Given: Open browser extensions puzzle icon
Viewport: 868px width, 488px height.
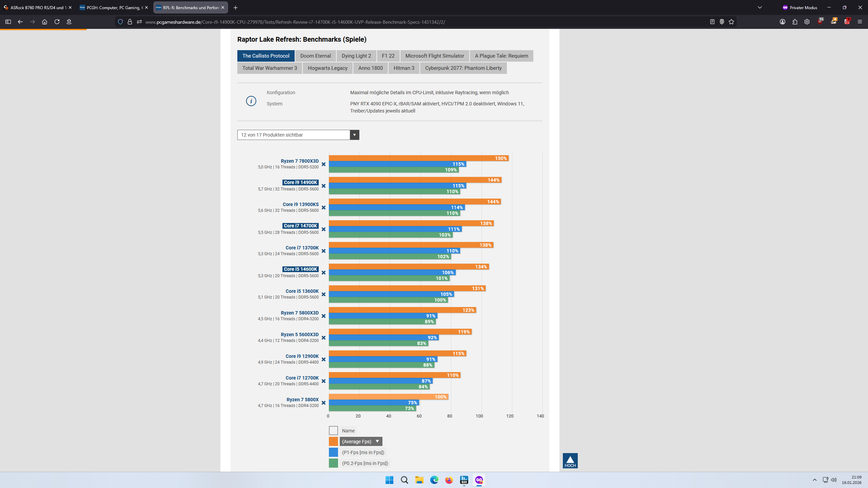Looking at the screenshot, I should click(795, 22).
